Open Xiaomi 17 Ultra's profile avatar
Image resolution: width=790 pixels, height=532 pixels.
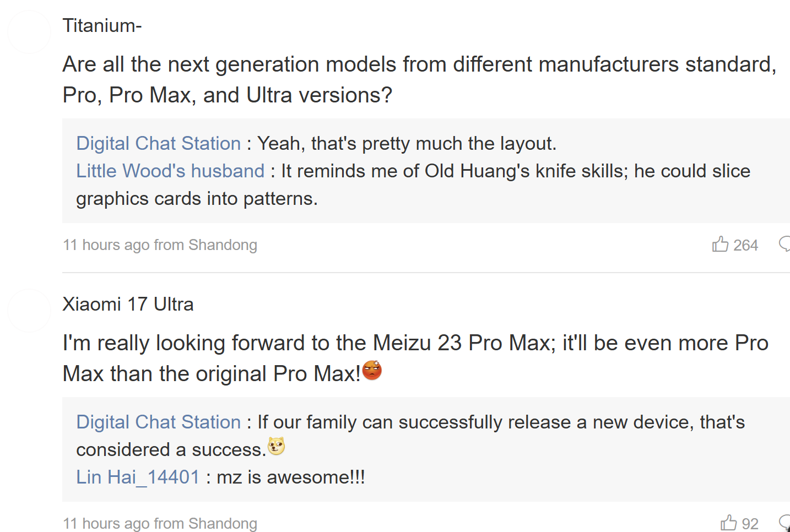29,311
